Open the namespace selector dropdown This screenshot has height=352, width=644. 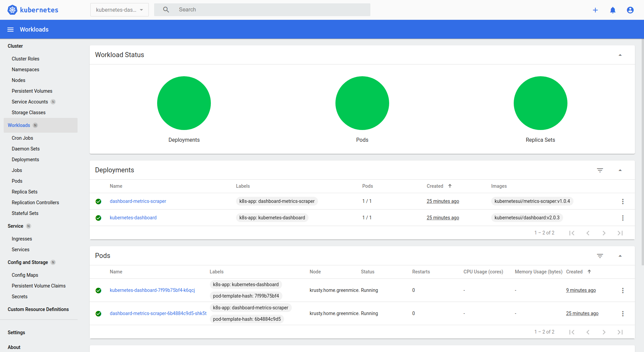coord(120,10)
